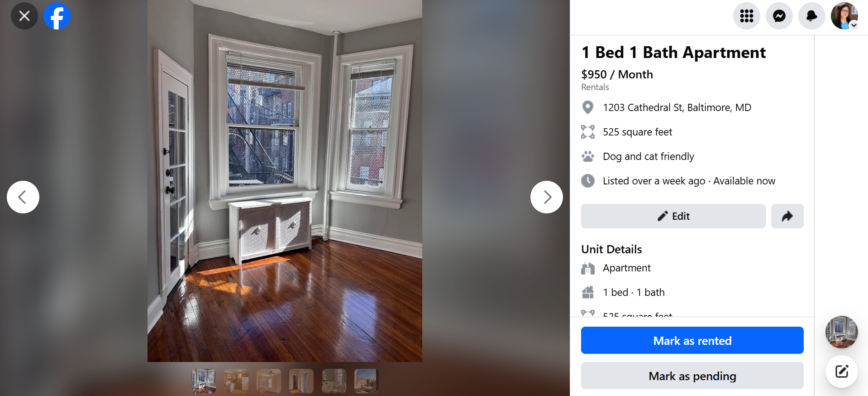Viewport: 868px width, 396px height.
Task: Select fifth photo thumbnail
Action: pos(334,381)
